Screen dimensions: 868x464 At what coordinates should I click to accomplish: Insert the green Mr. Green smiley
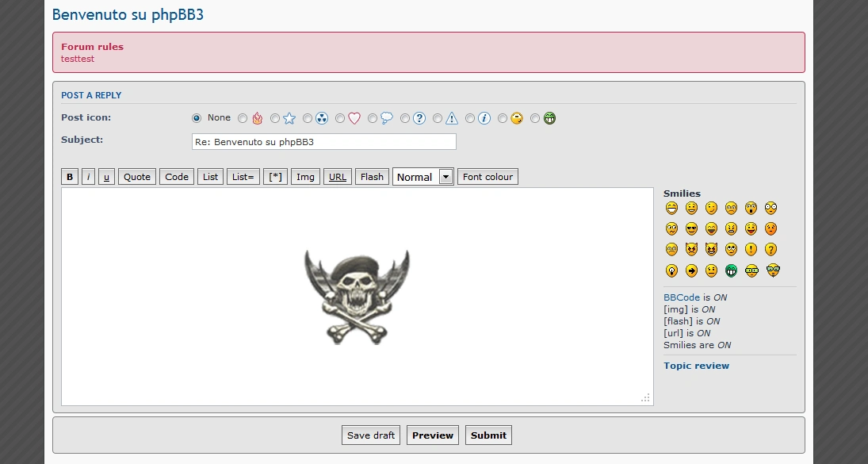click(x=732, y=270)
